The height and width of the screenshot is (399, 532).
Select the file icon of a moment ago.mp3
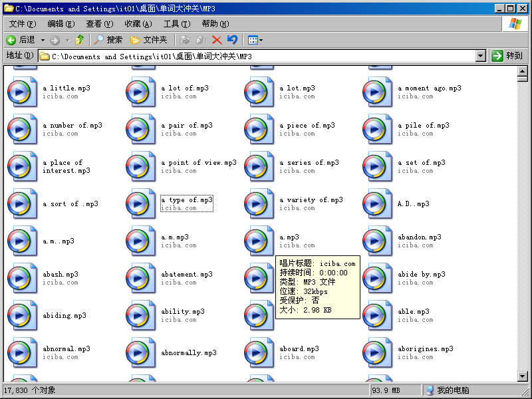(x=377, y=92)
